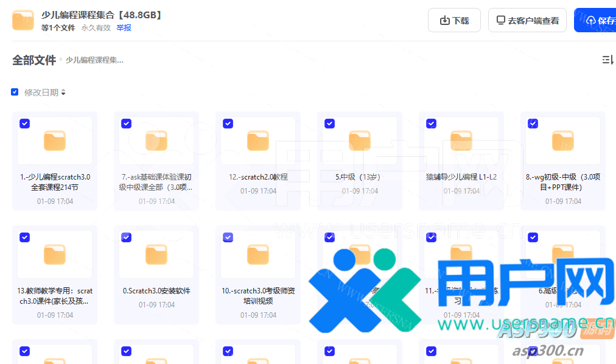Open the folder icon for 8.-wg初级-中级

[x=563, y=141]
